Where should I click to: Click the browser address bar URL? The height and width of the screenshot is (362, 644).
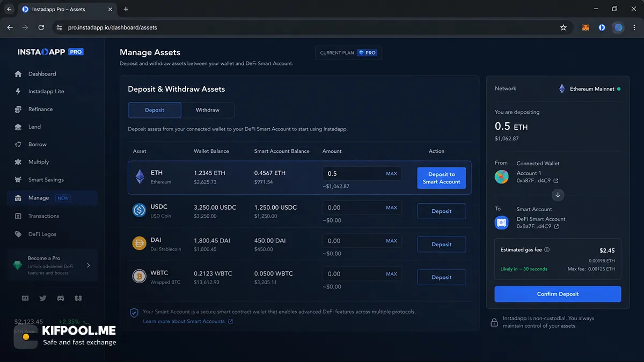(x=113, y=27)
